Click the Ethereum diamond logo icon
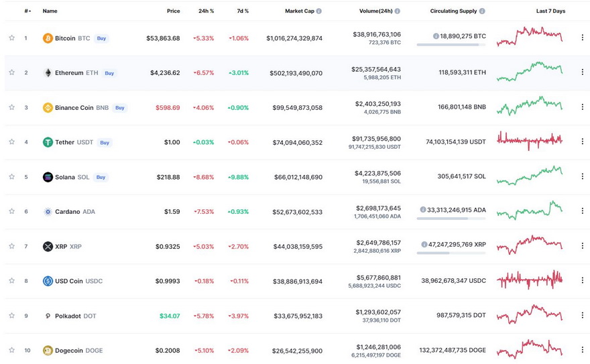Viewport: 590px width, 364px height. (x=48, y=72)
